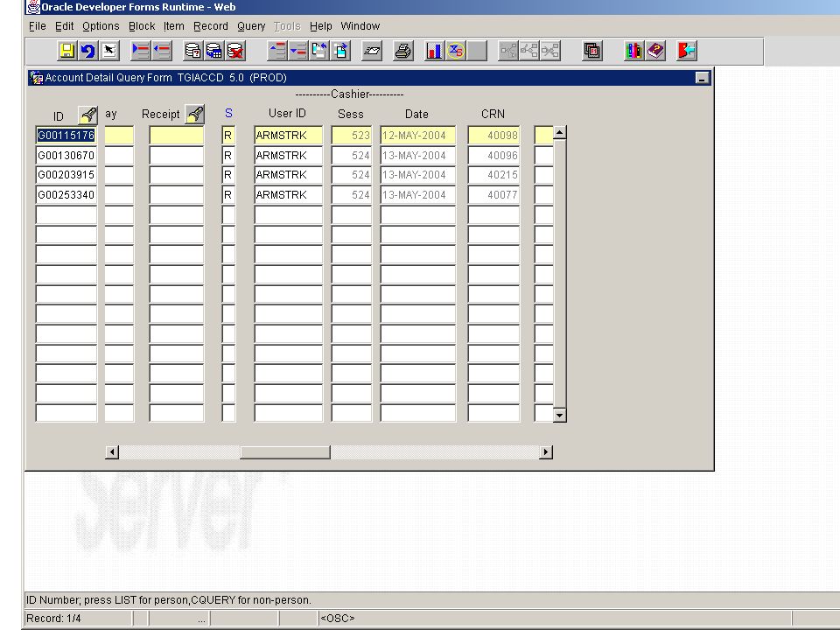Click the Insert Record toolbar icon

click(141, 51)
